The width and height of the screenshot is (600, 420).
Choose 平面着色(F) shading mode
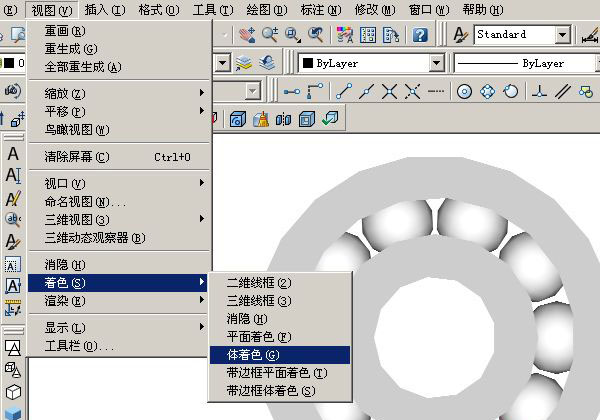pyautogui.click(x=280, y=337)
